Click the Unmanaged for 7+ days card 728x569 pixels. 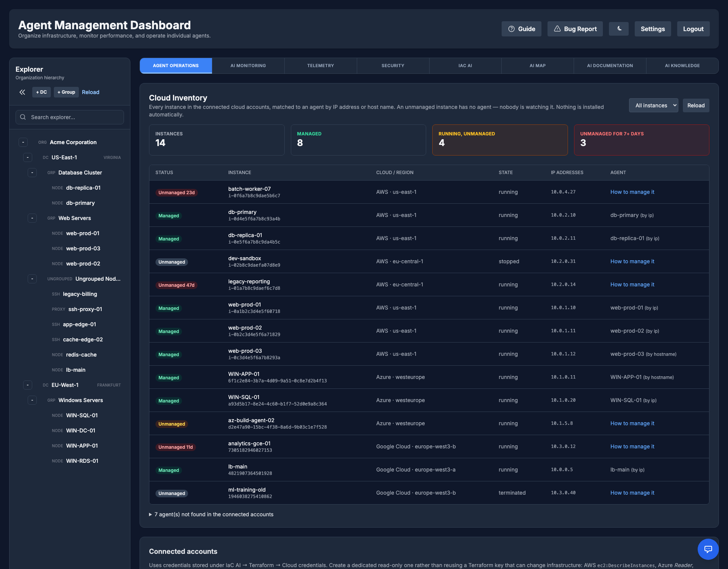tap(642, 140)
